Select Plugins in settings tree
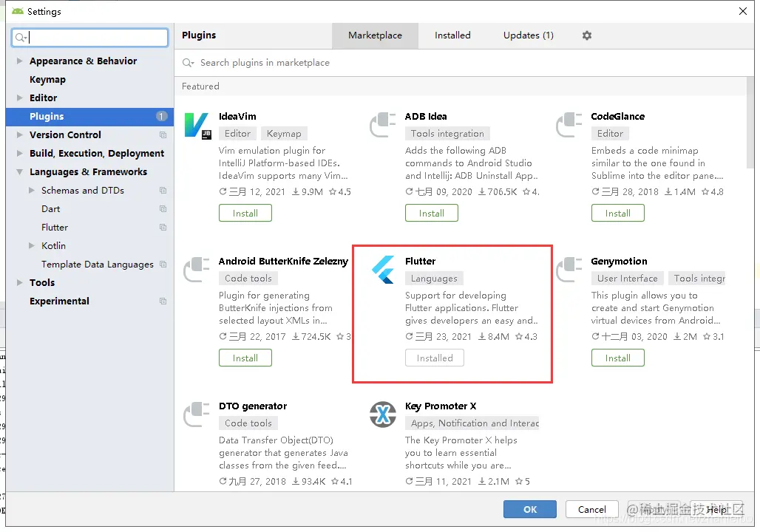 (x=89, y=116)
